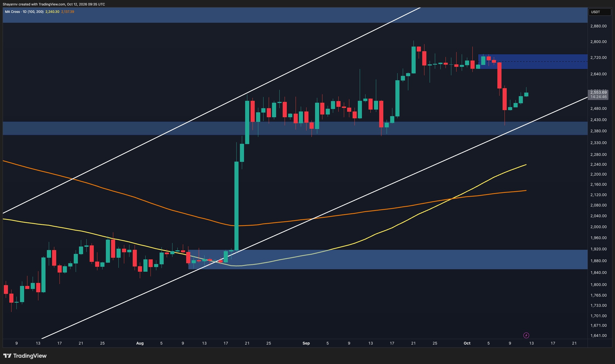The image size is (615, 364).
Task: Click the 1,765.00 price axis label
Action: click(599, 295)
